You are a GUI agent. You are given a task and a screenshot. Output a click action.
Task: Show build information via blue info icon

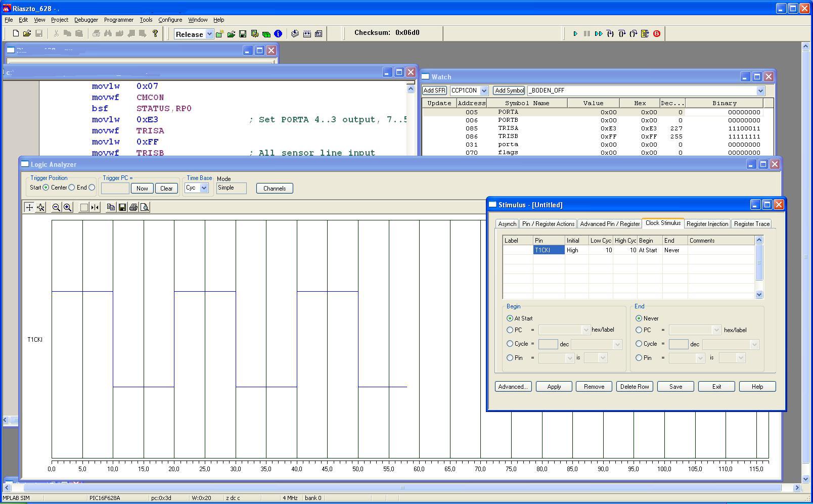[278, 34]
